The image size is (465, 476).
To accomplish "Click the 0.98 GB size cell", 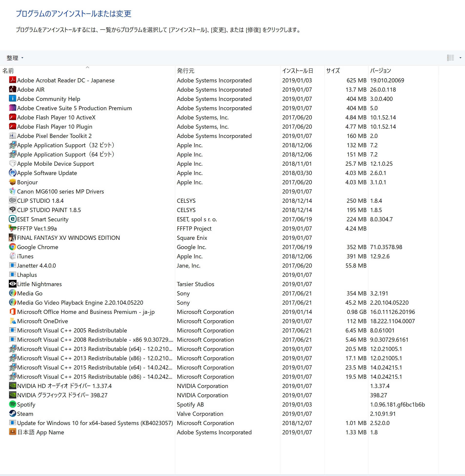I will [x=357, y=312].
